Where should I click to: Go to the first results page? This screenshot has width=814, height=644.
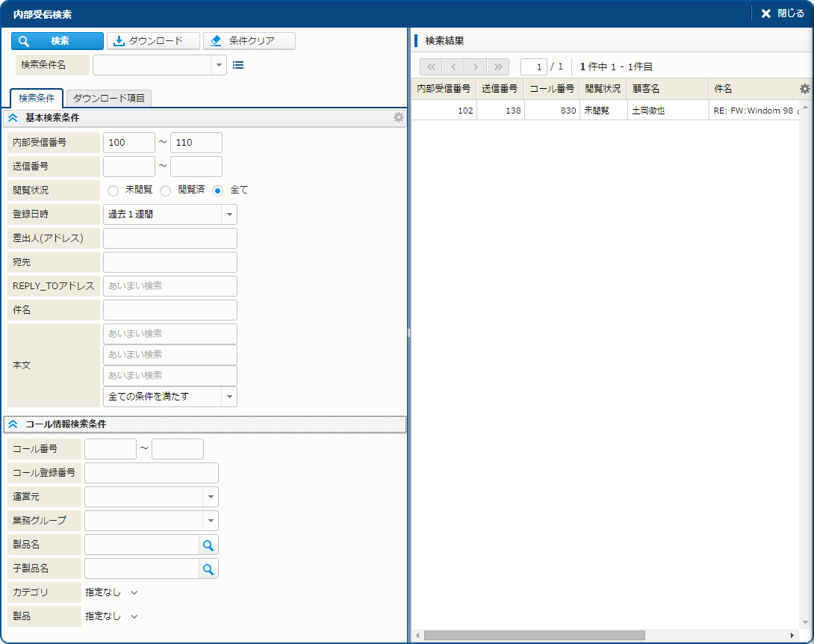coord(431,66)
